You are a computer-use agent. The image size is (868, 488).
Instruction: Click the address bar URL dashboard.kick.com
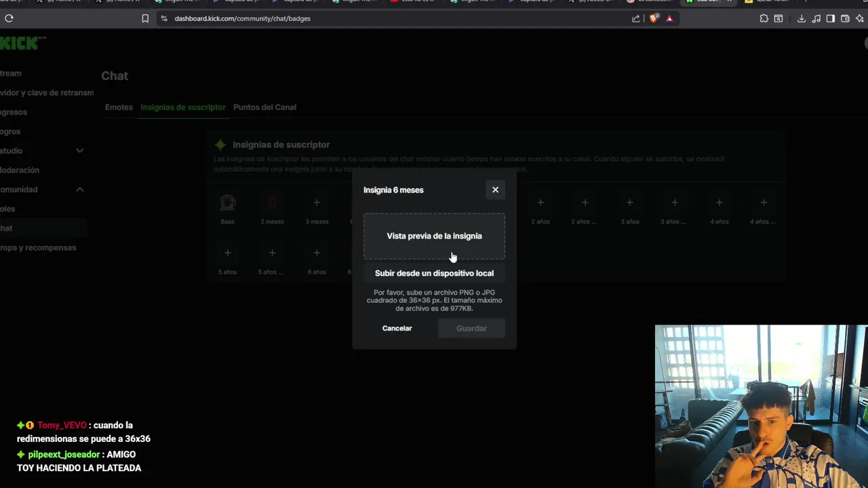[242, 18]
